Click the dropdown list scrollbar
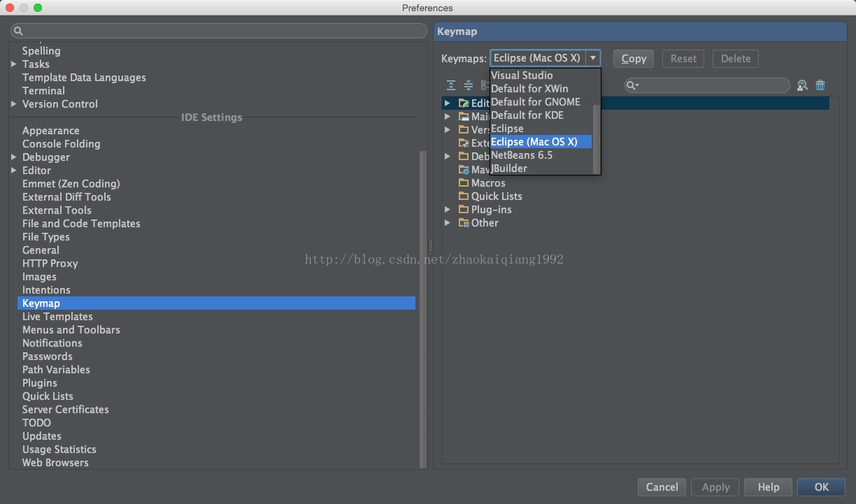Screen dimensions: 856x504 (597, 138)
